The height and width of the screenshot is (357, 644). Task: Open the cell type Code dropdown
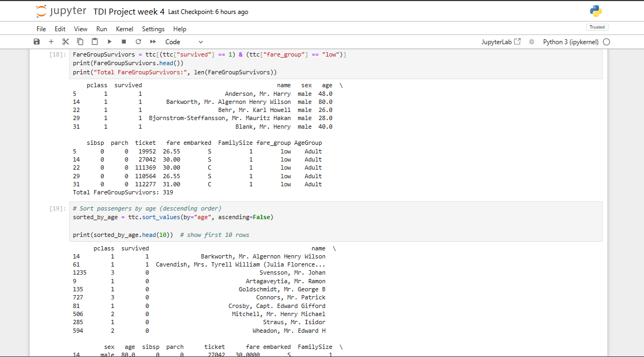coord(184,41)
